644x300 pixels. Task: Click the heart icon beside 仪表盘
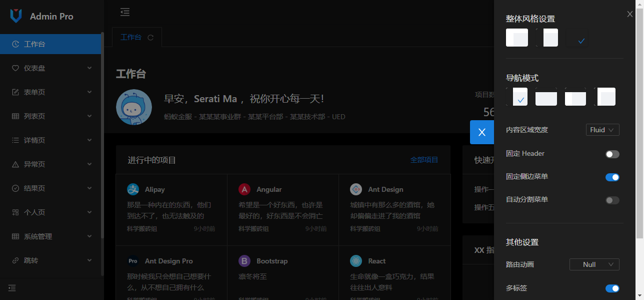click(15, 68)
